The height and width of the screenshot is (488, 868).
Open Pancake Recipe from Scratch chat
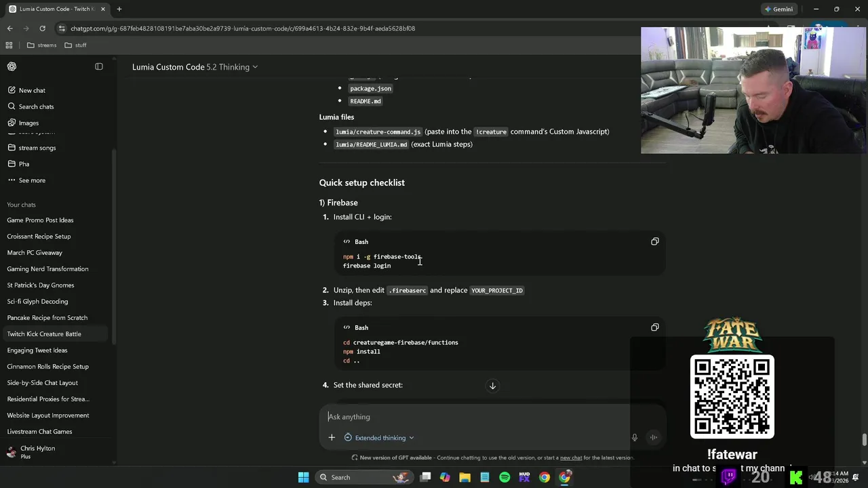pos(47,318)
